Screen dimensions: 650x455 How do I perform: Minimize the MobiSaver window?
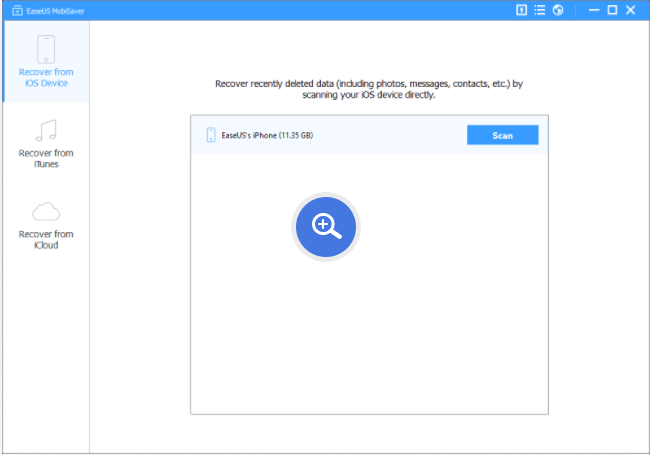(593, 9)
